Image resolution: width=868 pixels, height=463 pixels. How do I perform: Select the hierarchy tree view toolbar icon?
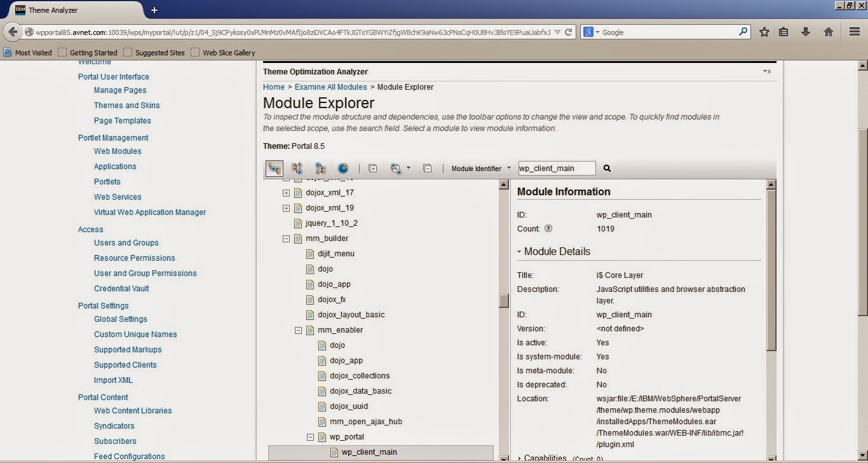(x=275, y=169)
